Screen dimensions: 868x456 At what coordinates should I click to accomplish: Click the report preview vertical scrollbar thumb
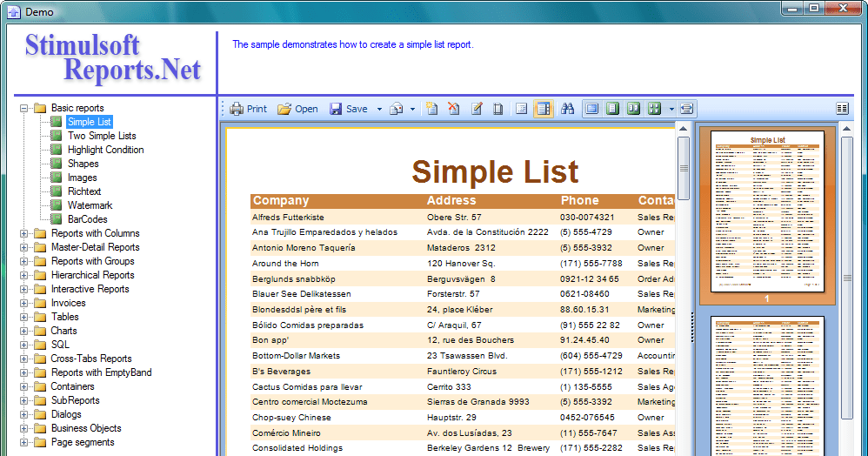coord(684,167)
